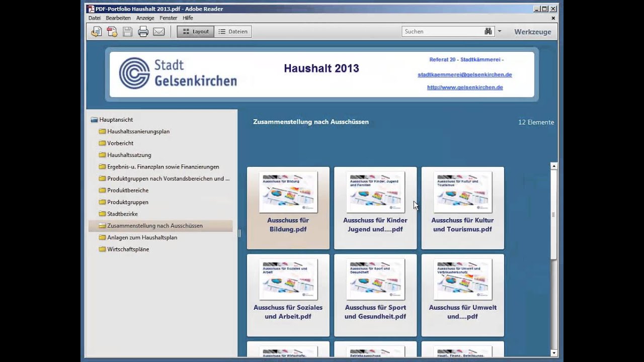Viewport: 644px width, 362px height.
Task: Open the http://www.gelsenkirchen.de link
Action: 465,87
